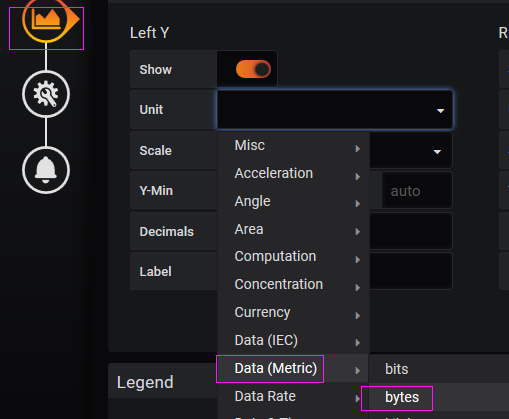This screenshot has width=509, height=419.
Task: Expand the Concentration submenu arrow
Action: coord(358,287)
